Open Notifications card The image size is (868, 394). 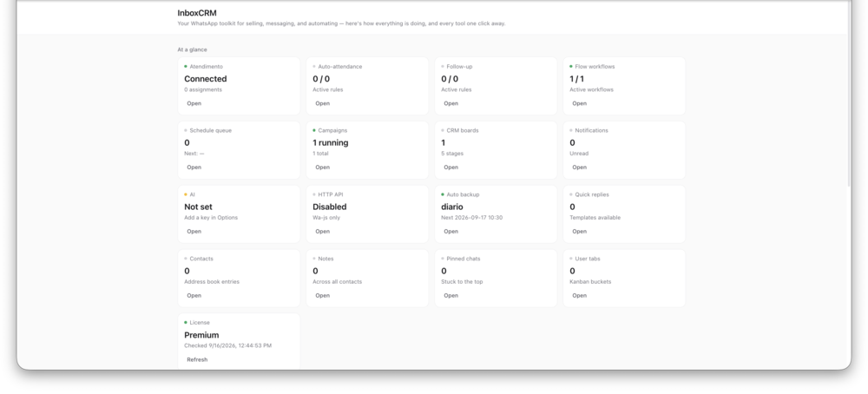579,167
